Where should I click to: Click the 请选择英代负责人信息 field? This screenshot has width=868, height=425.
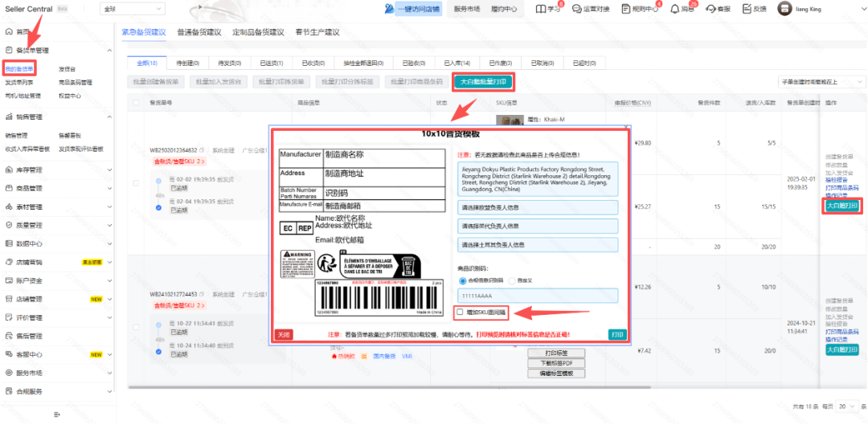pyautogui.click(x=538, y=226)
